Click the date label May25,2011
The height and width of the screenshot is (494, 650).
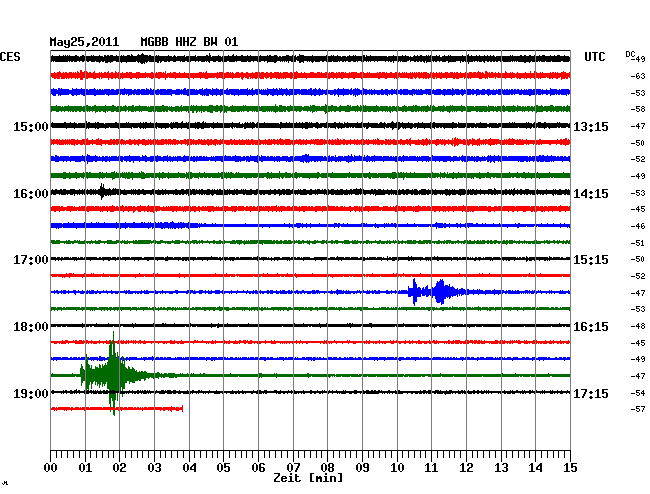84,42
